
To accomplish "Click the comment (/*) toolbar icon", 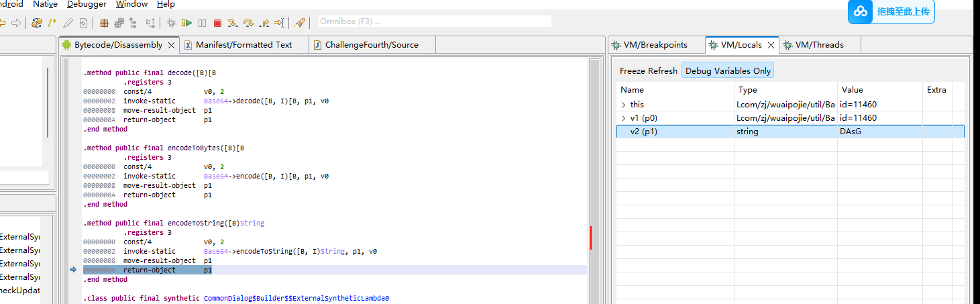I will coord(52,23).
